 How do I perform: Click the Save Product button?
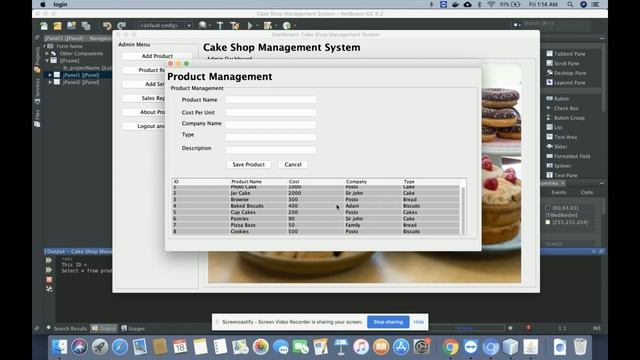[x=249, y=164]
